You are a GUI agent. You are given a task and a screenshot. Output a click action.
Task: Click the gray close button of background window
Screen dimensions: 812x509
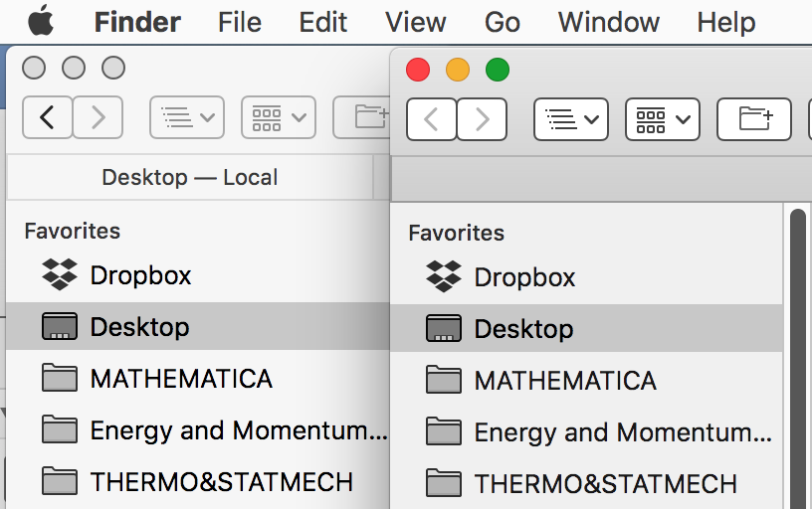34,68
